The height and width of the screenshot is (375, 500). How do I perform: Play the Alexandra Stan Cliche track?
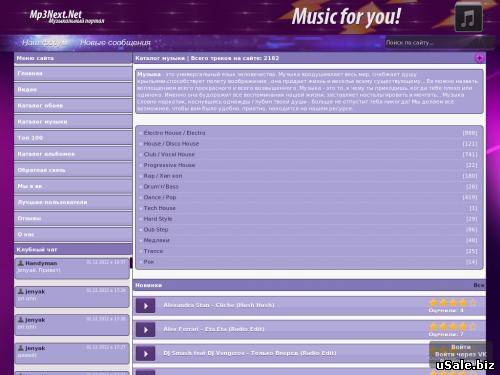click(x=145, y=306)
